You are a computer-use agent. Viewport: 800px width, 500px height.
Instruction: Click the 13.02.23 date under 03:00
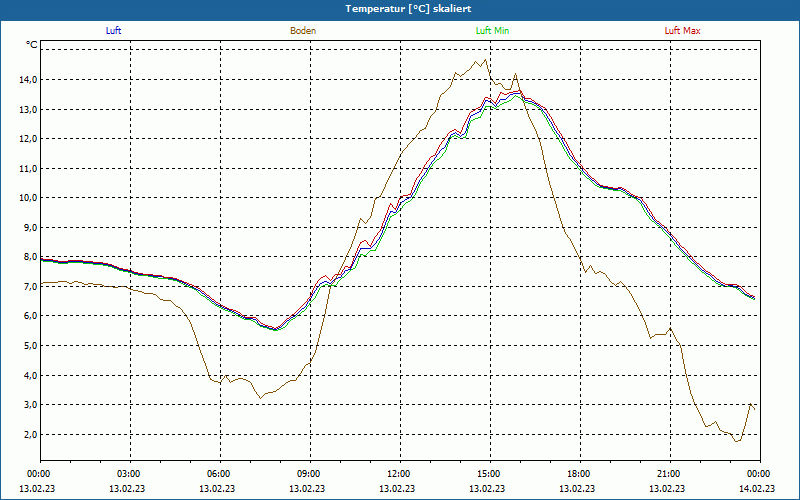[127, 488]
